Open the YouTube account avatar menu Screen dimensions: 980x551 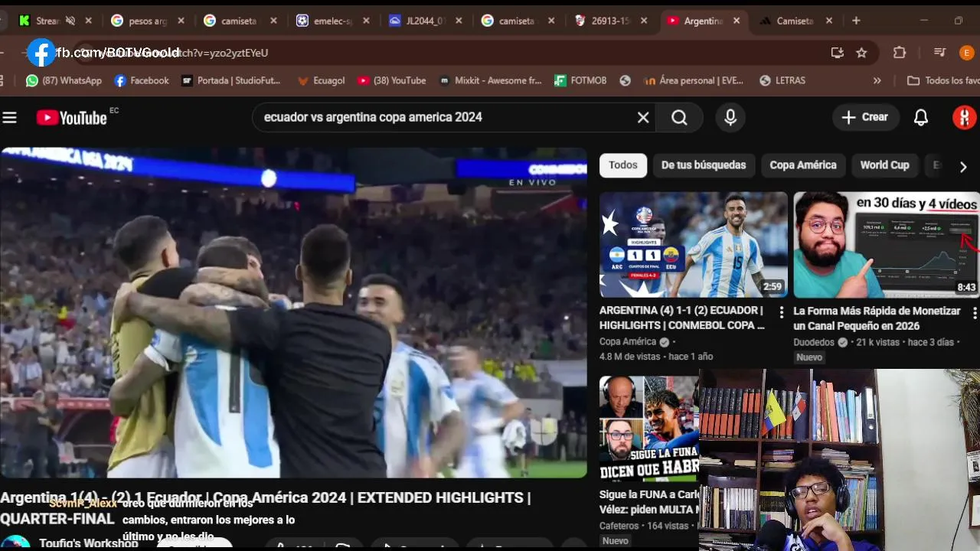click(964, 117)
